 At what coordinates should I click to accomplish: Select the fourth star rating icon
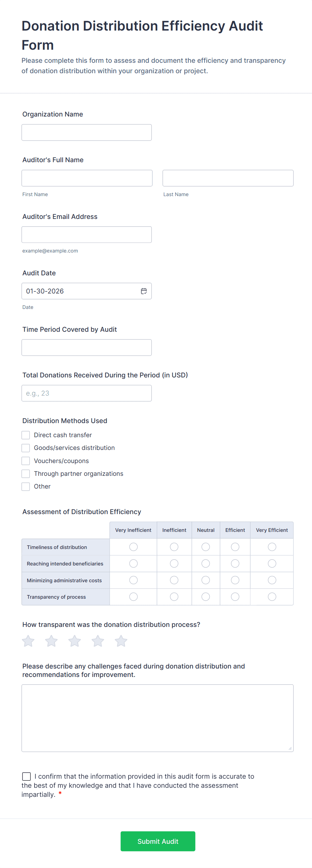click(98, 641)
